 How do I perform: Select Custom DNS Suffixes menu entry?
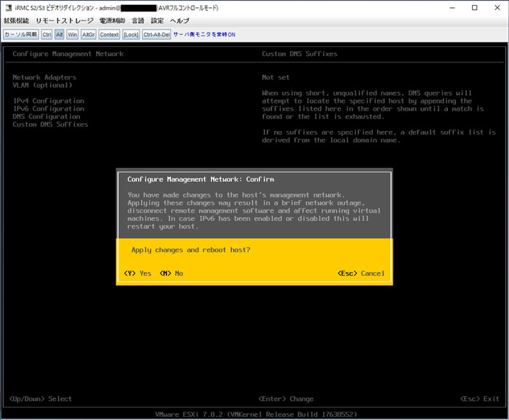[50, 124]
